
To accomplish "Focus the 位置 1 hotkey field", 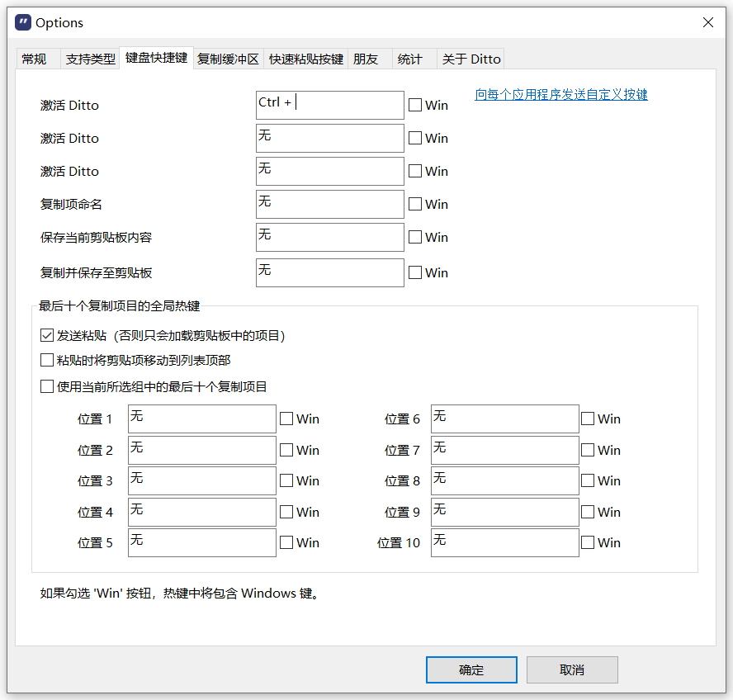I will (202, 419).
